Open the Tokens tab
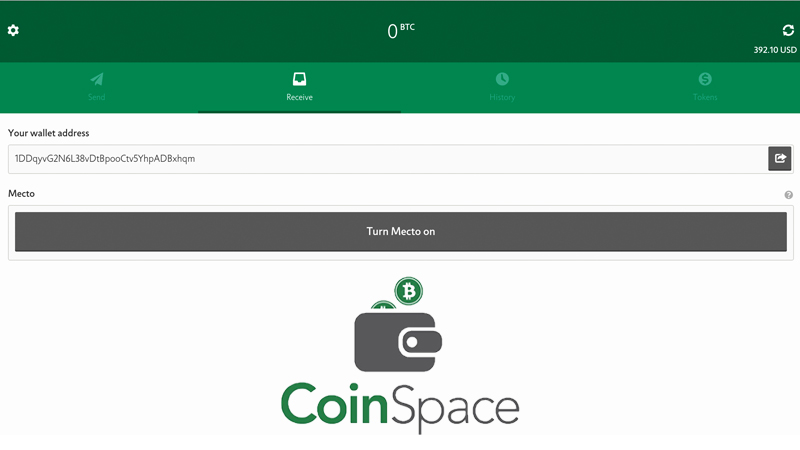Viewport: 800px width, 450px height. coord(705,87)
